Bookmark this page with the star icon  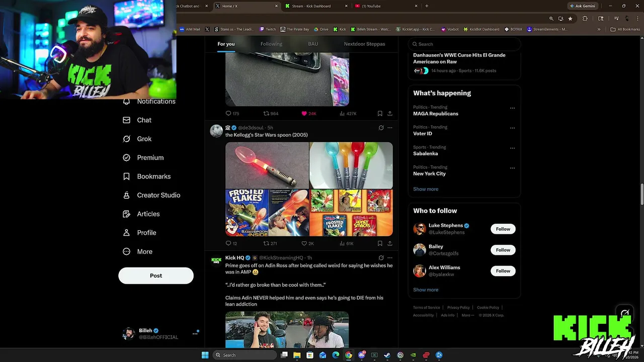(x=570, y=19)
